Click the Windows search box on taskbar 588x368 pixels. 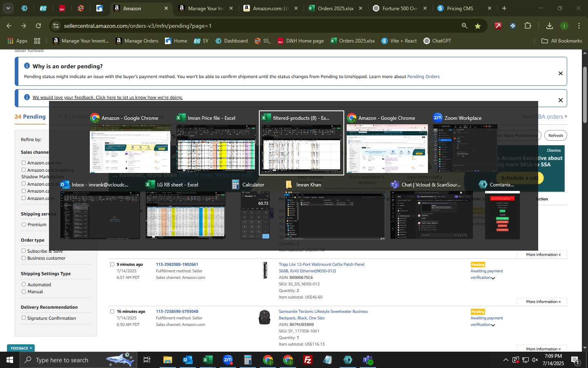point(78,360)
